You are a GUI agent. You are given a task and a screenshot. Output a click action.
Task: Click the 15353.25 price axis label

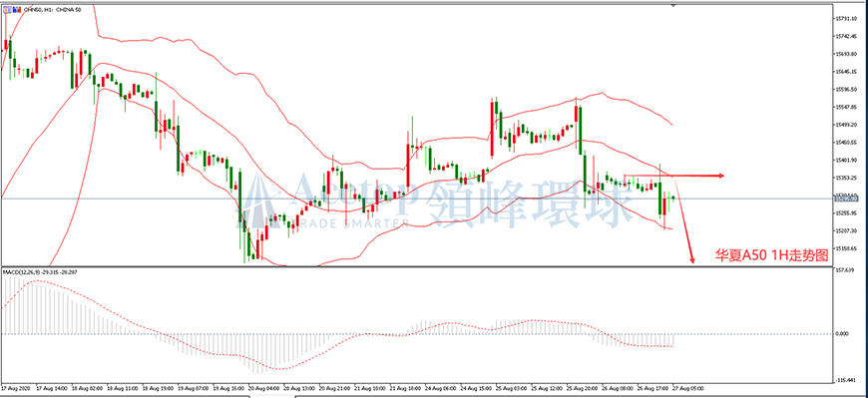point(845,178)
